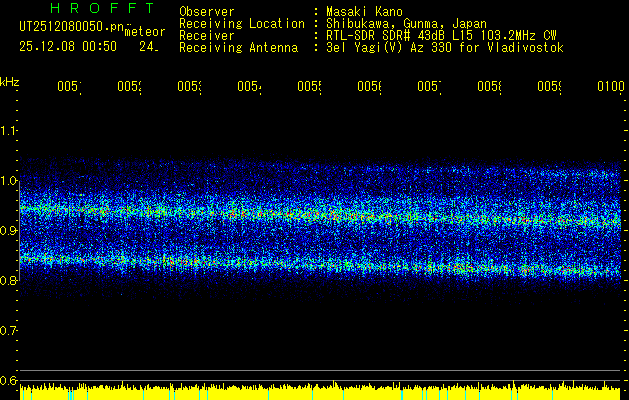
Task: Click the 0057 time marker
Action: click(x=429, y=86)
